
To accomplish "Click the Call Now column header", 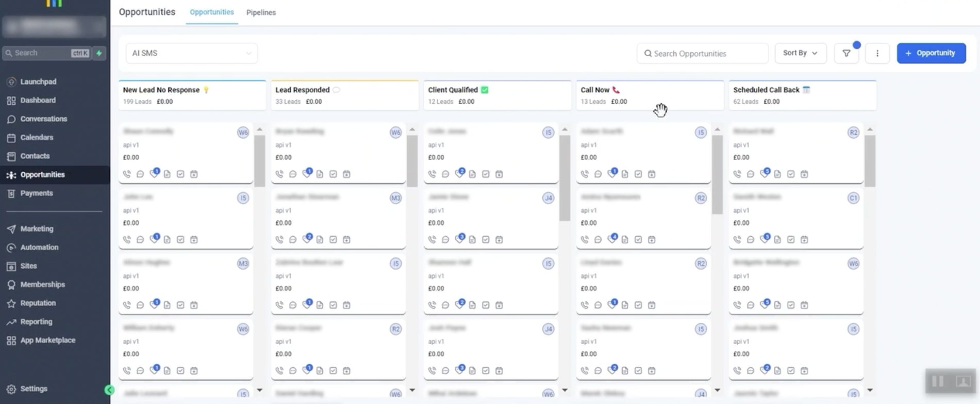I will coord(650,95).
